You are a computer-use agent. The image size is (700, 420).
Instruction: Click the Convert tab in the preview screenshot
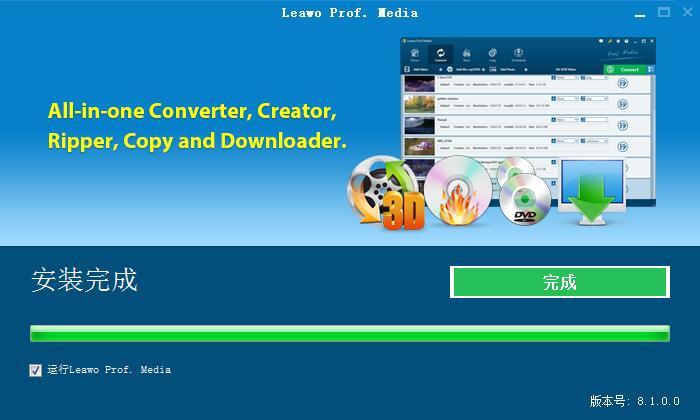(x=441, y=55)
